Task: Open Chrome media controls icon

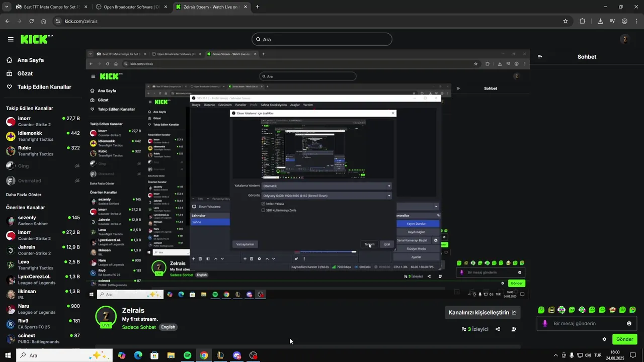Action: 612,21
